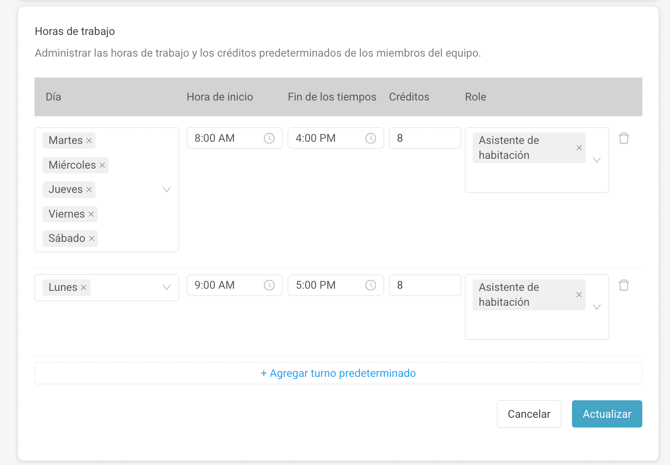The image size is (670, 465).
Task: Remove first row's Asistente de habitación role
Action: [x=579, y=148]
